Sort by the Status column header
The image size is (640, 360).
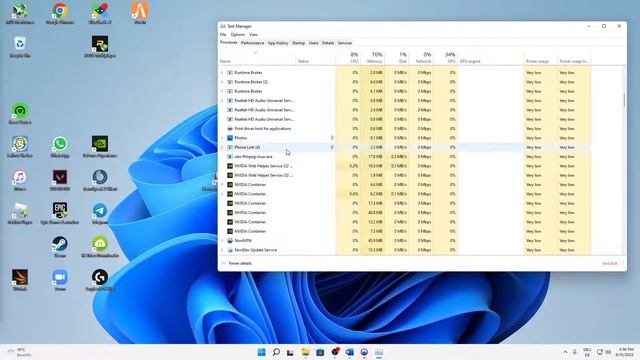(x=316, y=57)
